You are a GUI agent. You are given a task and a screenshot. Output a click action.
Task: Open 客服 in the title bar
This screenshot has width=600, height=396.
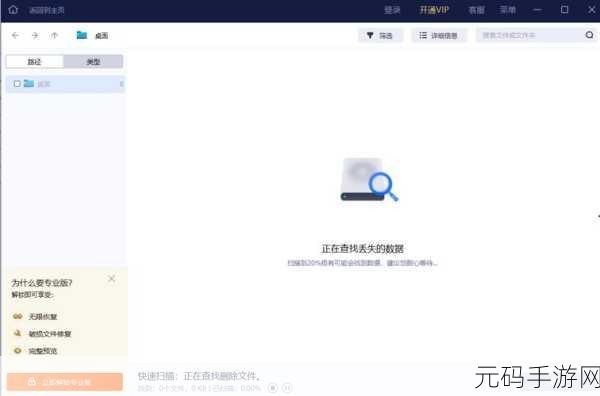(477, 10)
